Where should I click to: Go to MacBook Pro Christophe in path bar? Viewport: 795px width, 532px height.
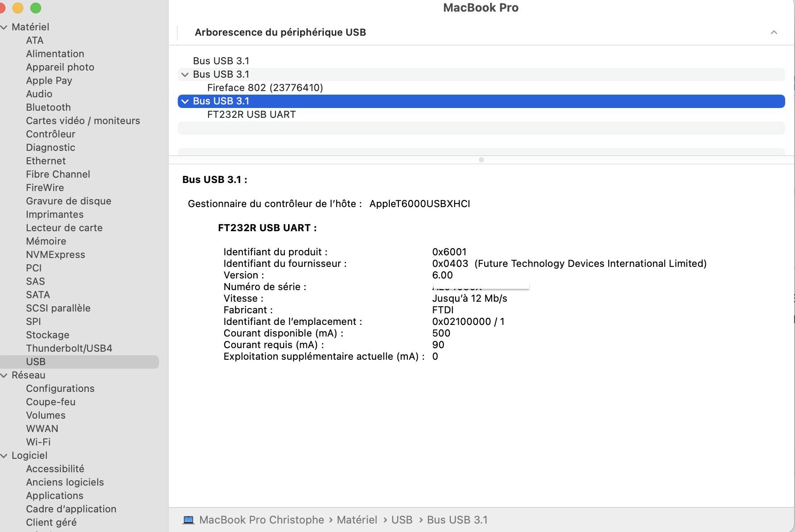(262, 520)
